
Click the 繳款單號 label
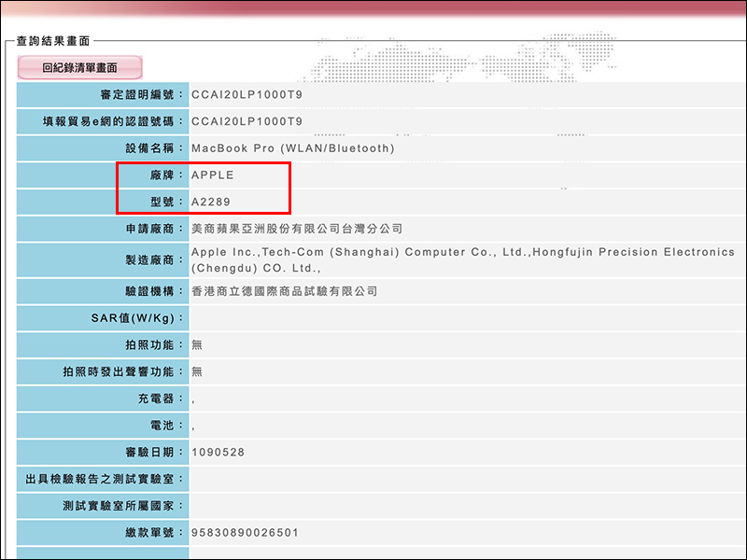click(x=154, y=532)
